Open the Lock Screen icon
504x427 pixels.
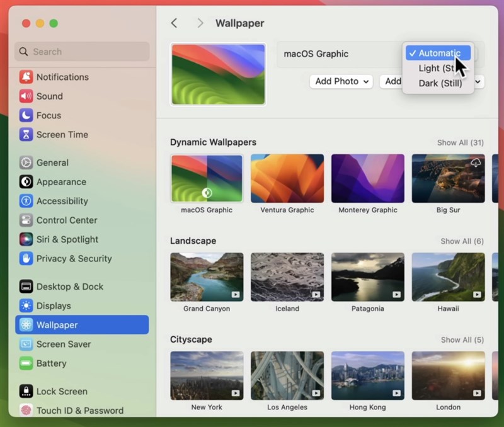point(26,391)
